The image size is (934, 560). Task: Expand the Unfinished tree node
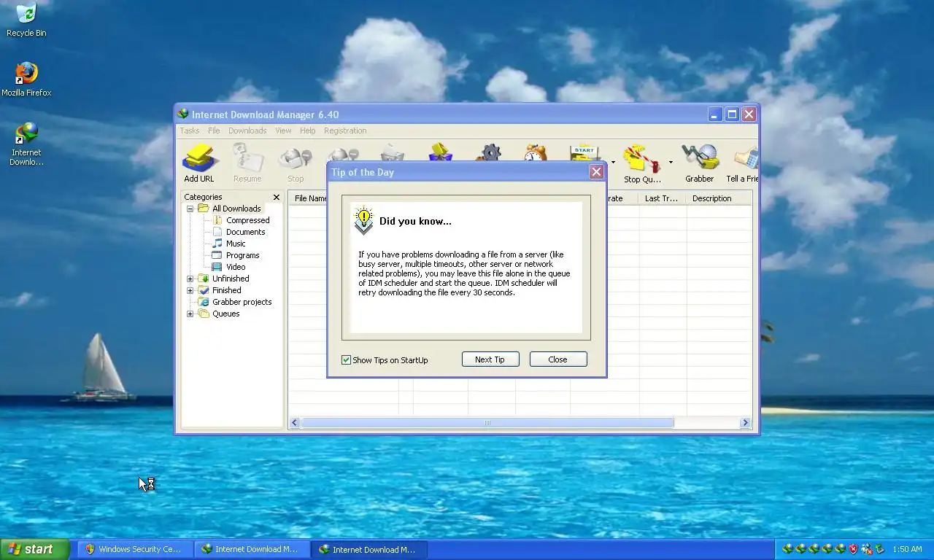coord(190,279)
